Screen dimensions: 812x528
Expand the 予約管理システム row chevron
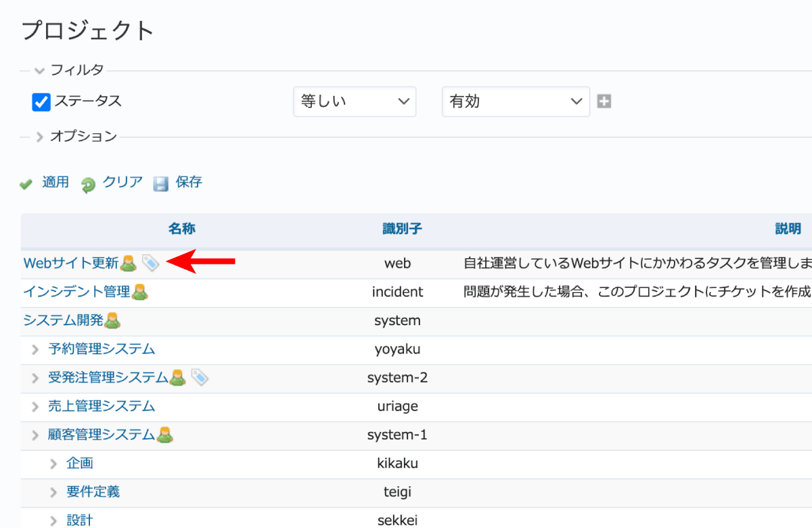(x=35, y=350)
